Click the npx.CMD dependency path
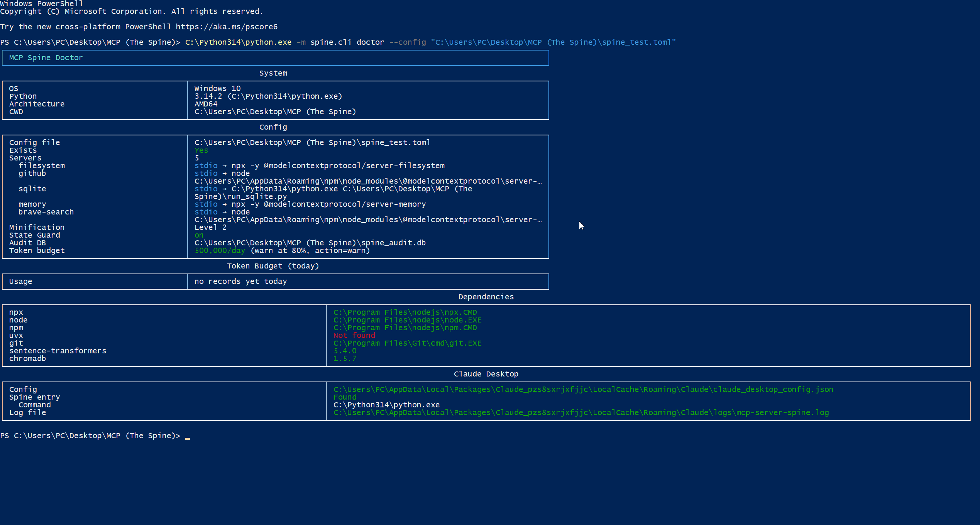This screenshot has width=980, height=525. pyautogui.click(x=405, y=312)
